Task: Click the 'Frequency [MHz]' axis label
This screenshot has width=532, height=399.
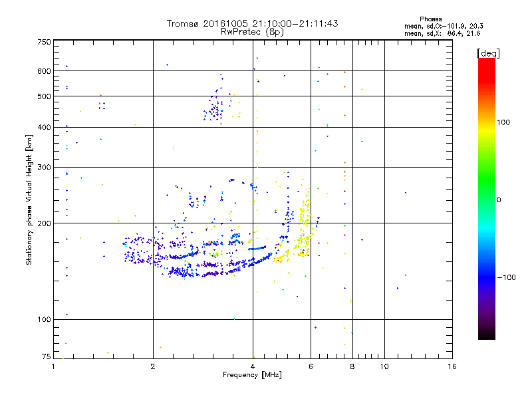Action: coord(252,375)
